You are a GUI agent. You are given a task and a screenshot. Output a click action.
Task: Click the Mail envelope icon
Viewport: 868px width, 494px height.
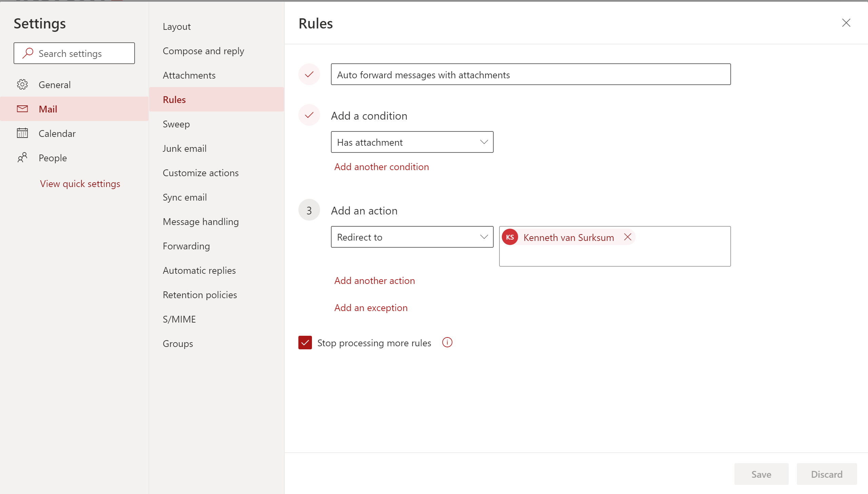(x=22, y=109)
